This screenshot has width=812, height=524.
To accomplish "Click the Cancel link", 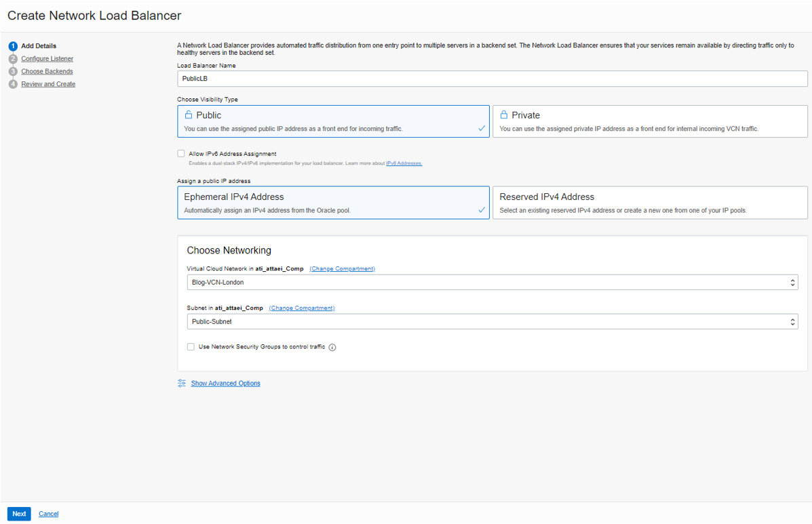I will pos(48,514).
